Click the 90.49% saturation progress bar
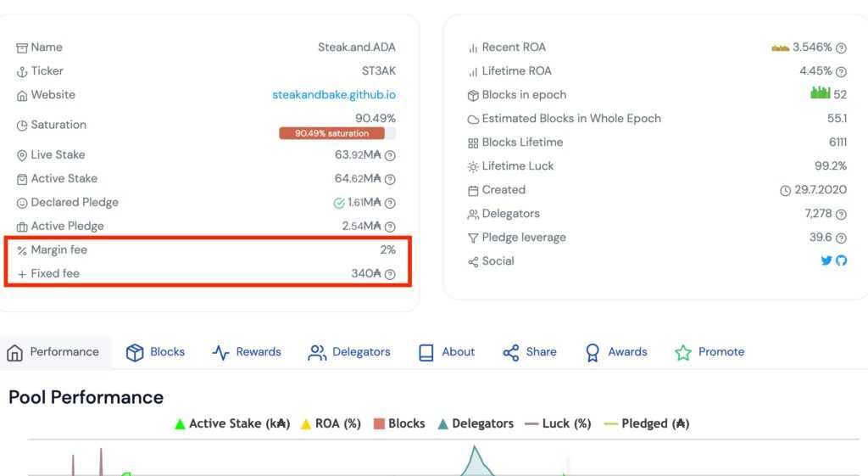Screen dimensions: 868x476 (337, 133)
